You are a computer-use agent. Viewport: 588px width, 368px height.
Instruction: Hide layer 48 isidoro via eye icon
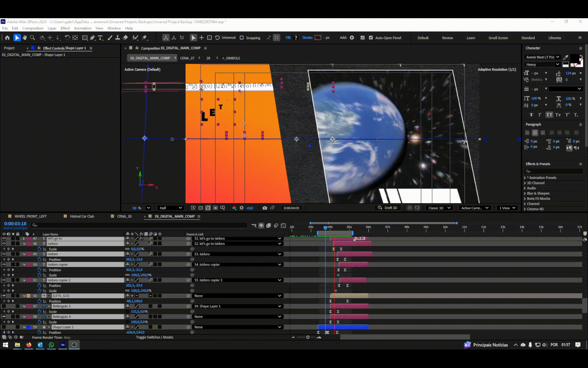click(4, 244)
